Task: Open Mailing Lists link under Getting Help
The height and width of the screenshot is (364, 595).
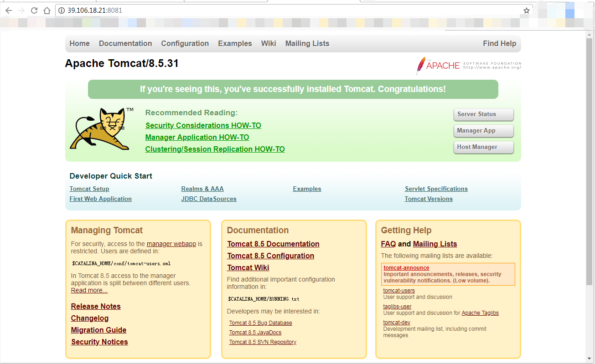Action: click(x=435, y=244)
